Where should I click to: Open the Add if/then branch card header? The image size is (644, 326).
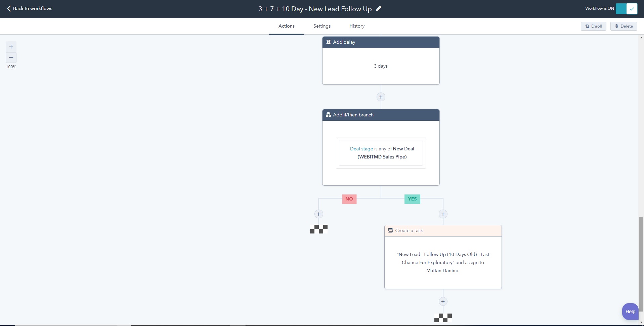(381, 115)
